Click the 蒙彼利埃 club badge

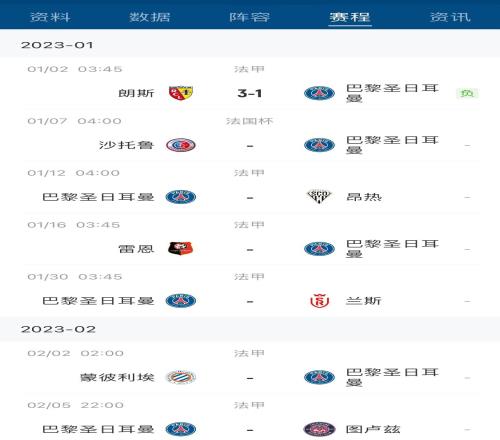click(181, 377)
